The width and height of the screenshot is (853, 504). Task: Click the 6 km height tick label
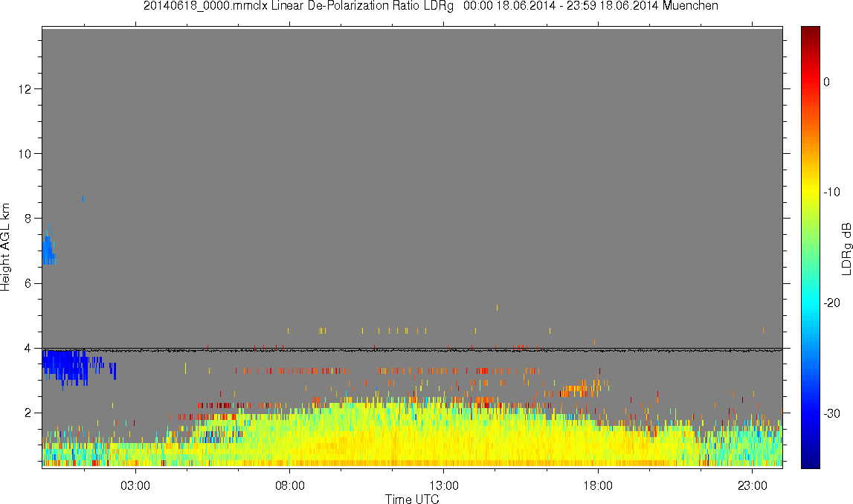[28, 283]
